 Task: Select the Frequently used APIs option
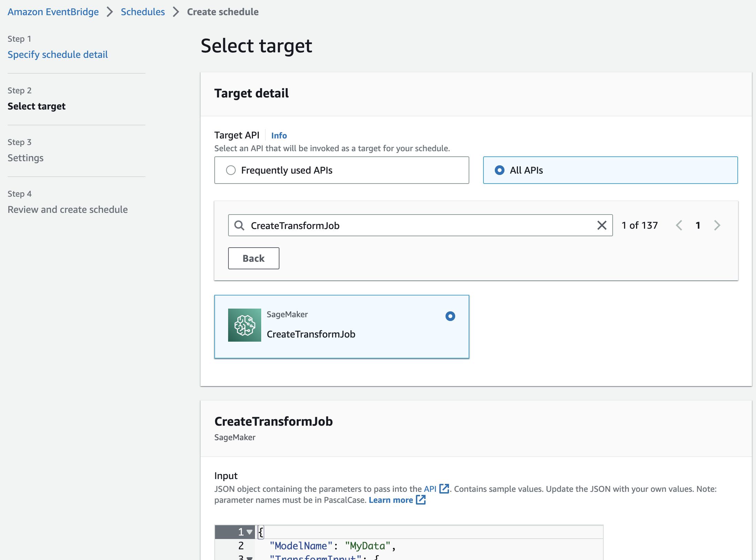341,170
